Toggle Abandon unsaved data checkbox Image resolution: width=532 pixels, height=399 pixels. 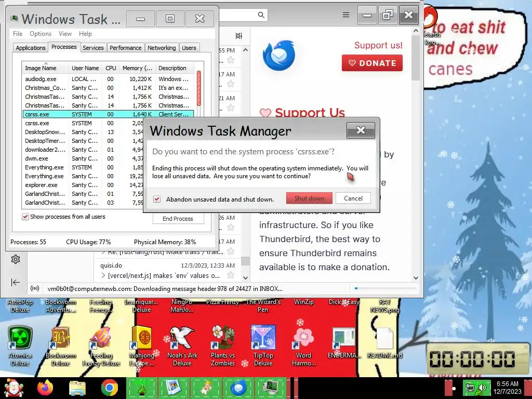click(x=157, y=199)
